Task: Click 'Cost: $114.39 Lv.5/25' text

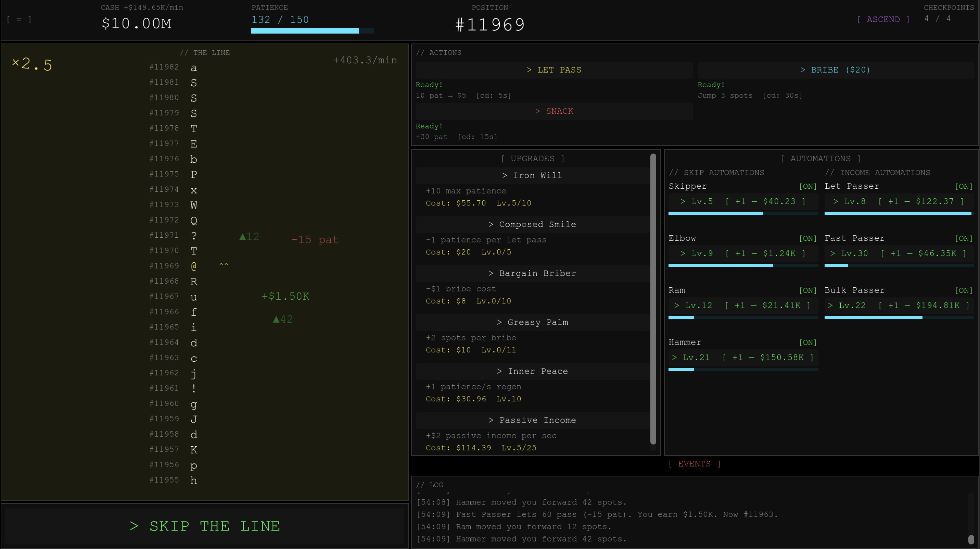Action: coord(481,448)
